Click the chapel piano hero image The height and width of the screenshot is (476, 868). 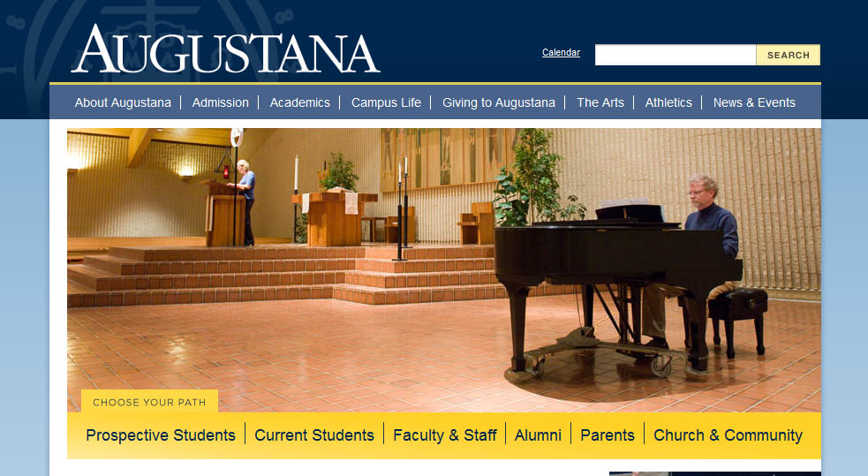tap(444, 261)
